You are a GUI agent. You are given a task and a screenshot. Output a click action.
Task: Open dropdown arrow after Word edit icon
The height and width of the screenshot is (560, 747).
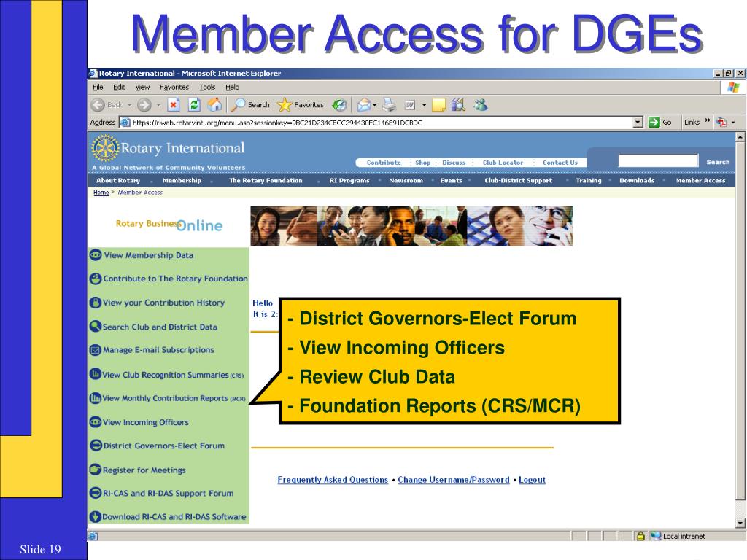click(424, 105)
